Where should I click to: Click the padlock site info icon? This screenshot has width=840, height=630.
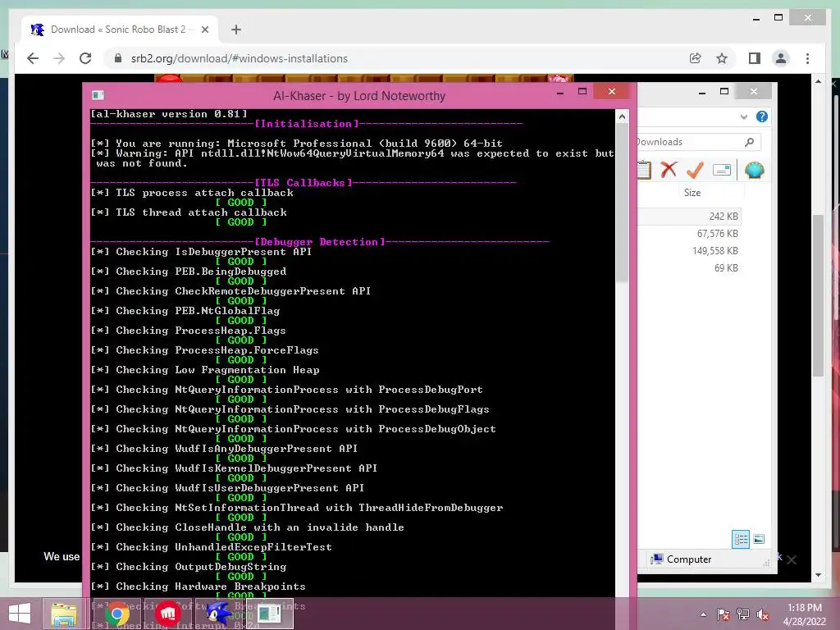pyautogui.click(x=118, y=58)
